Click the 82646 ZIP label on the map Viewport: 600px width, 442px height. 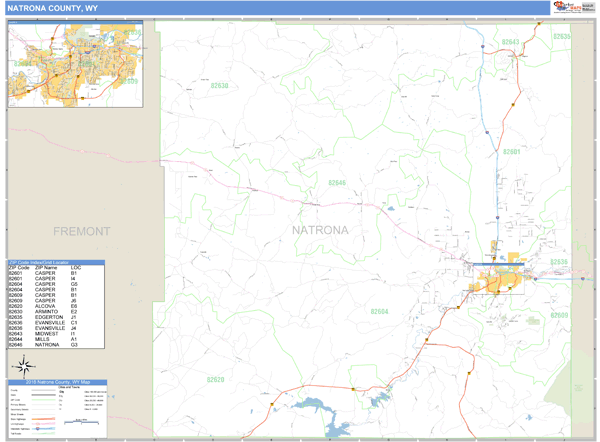337,183
